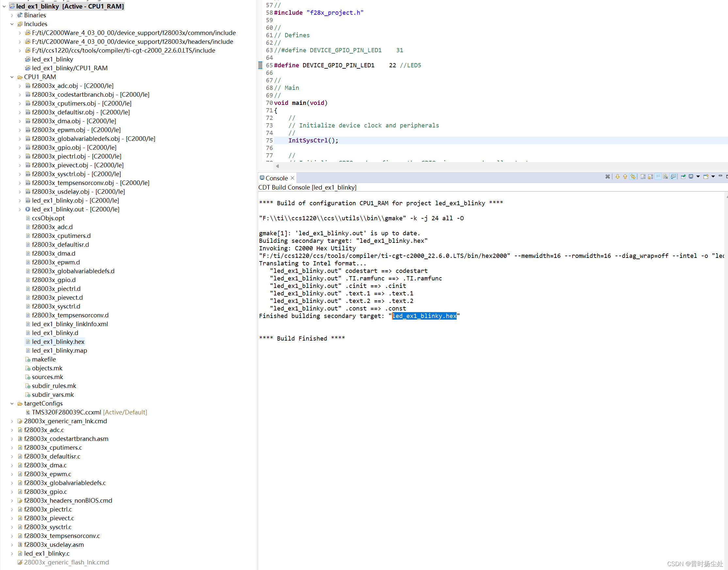This screenshot has height=570, width=728.
Task: Expand the Binaries node
Action: (12, 15)
